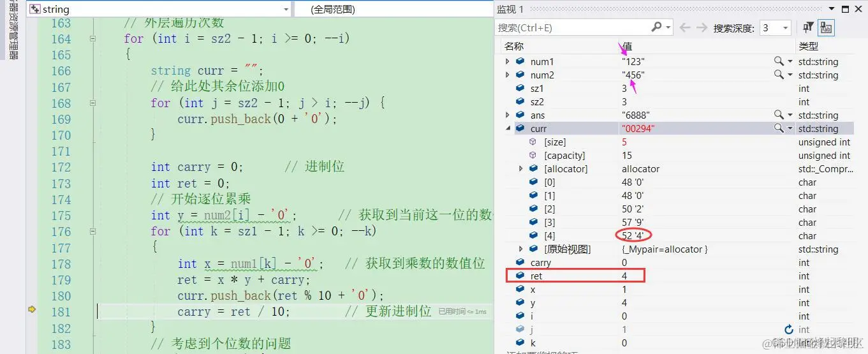Maximize the 监视 1 watch panel
The width and height of the screenshot is (868, 354).
(x=845, y=9)
